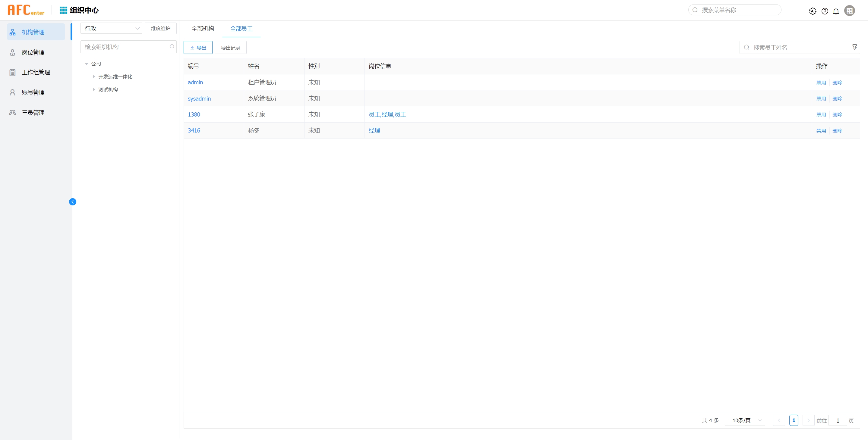
Task: Expand the 开发运维一体化 tree node
Action: coord(94,77)
